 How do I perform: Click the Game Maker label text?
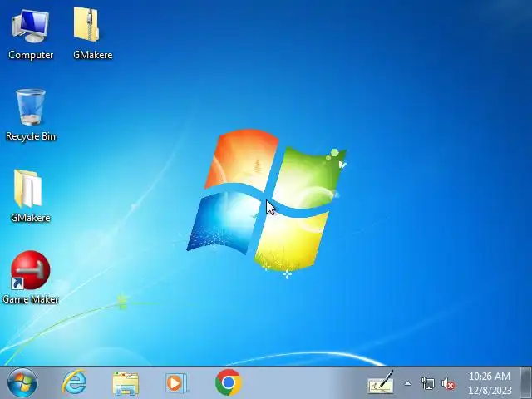[x=31, y=299]
